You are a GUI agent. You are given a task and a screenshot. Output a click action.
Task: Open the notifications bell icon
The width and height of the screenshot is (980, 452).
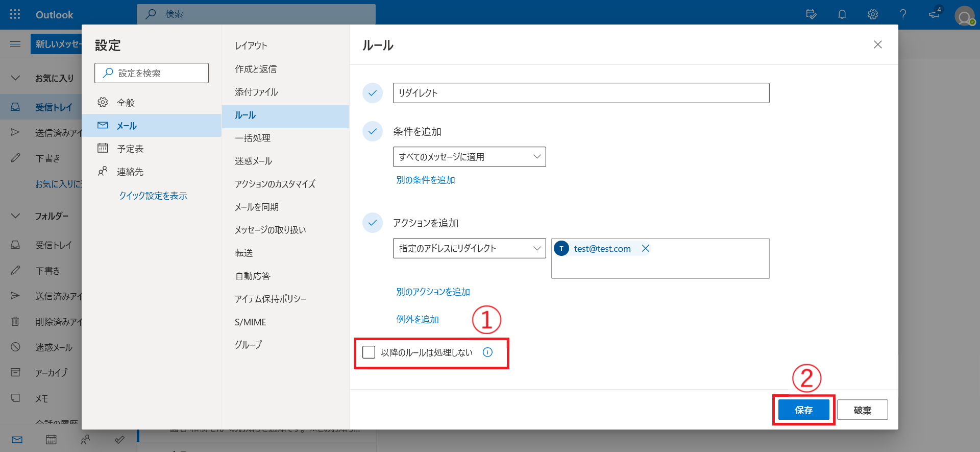click(842, 14)
